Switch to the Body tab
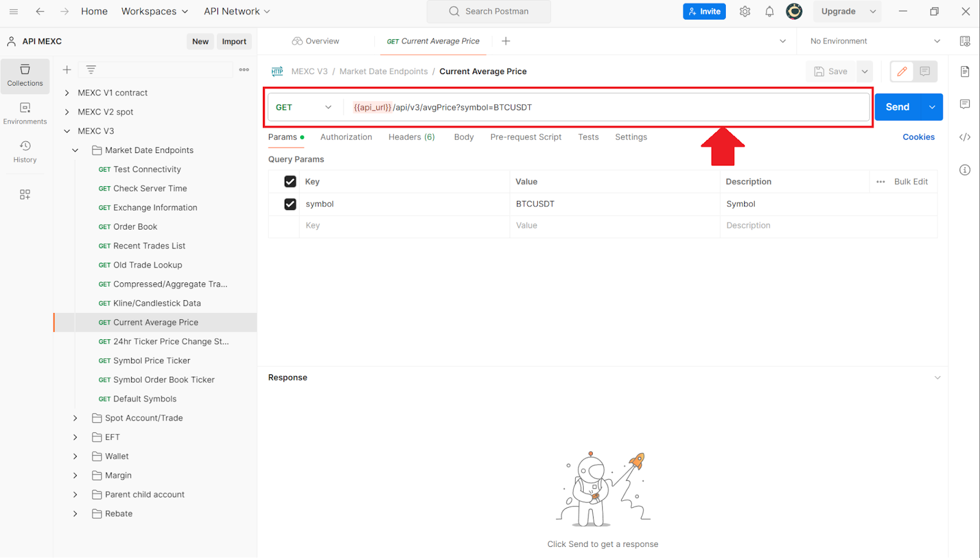Image resolution: width=980 pixels, height=558 pixels. click(464, 137)
